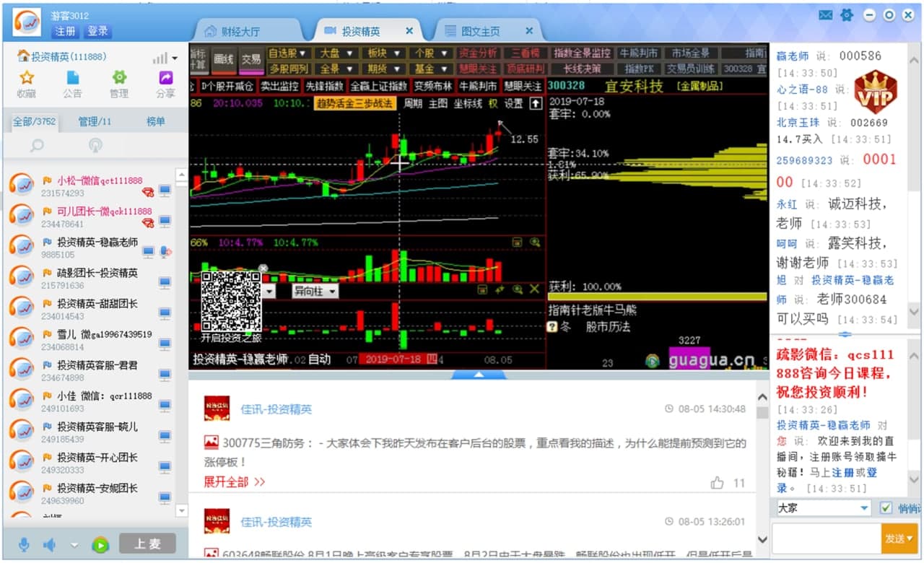Open the 全景 dropdown
The image size is (924, 563).
[x=336, y=69]
